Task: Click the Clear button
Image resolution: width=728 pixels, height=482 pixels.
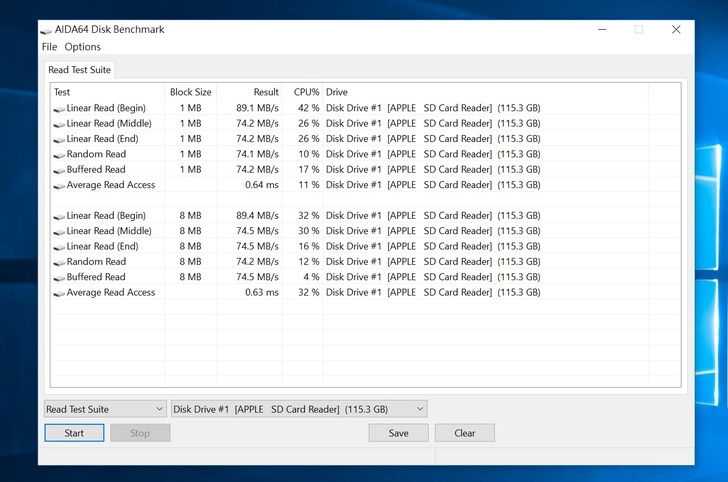Action: pyautogui.click(x=465, y=433)
